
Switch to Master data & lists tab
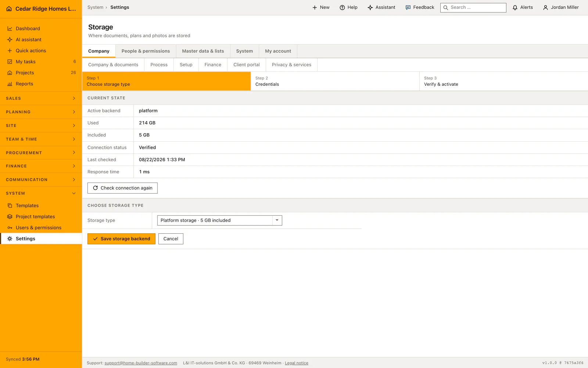[x=203, y=51]
